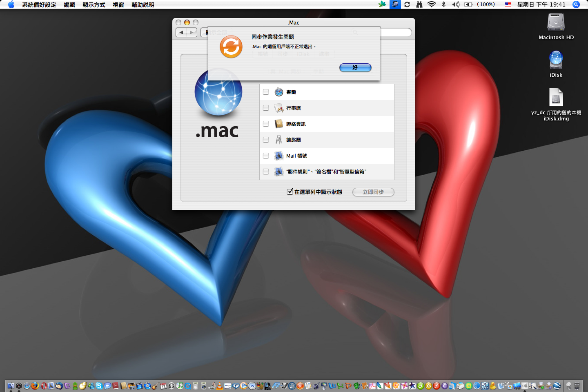Enable the 鑰匙圈 sync checkbox

point(266,140)
